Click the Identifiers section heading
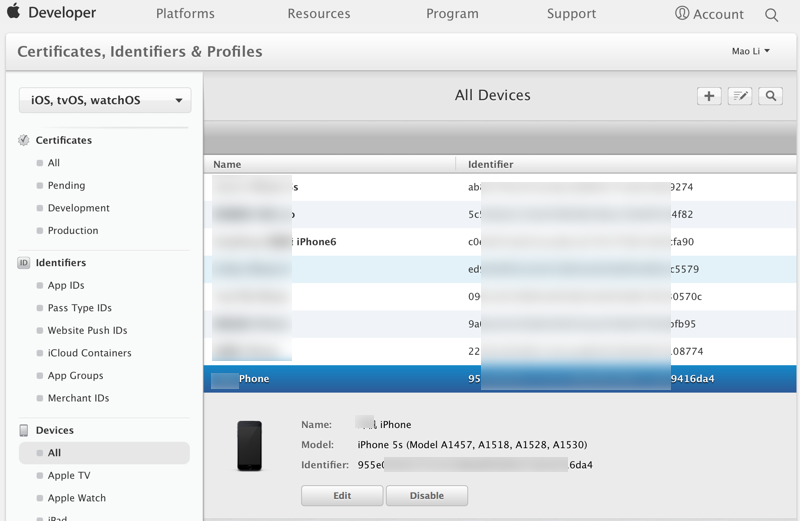The image size is (800, 521). click(61, 263)
